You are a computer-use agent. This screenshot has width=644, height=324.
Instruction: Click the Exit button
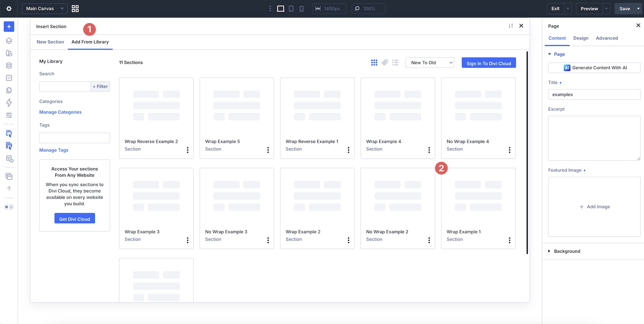point(555,9)
